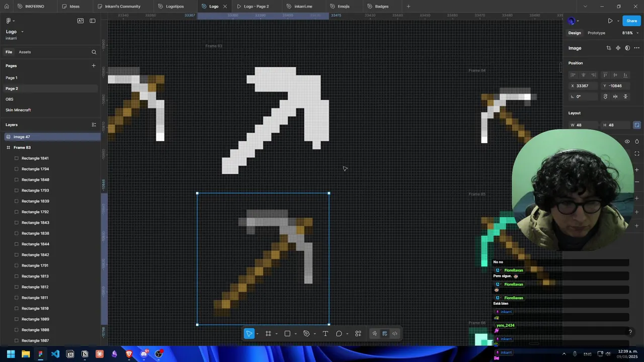Toggle the left sidebar panel

pyautogui.click(x=93, y=21)
